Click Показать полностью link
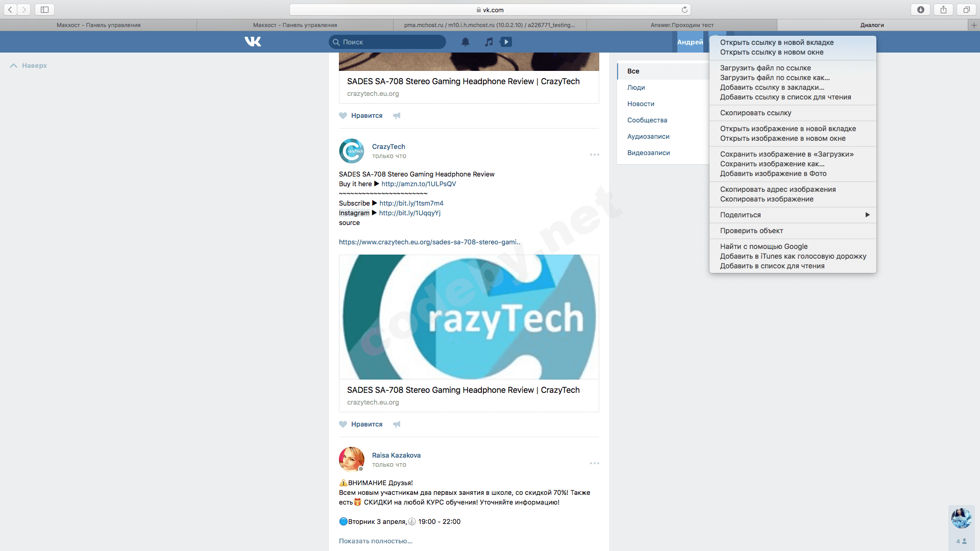 point(375,541)
